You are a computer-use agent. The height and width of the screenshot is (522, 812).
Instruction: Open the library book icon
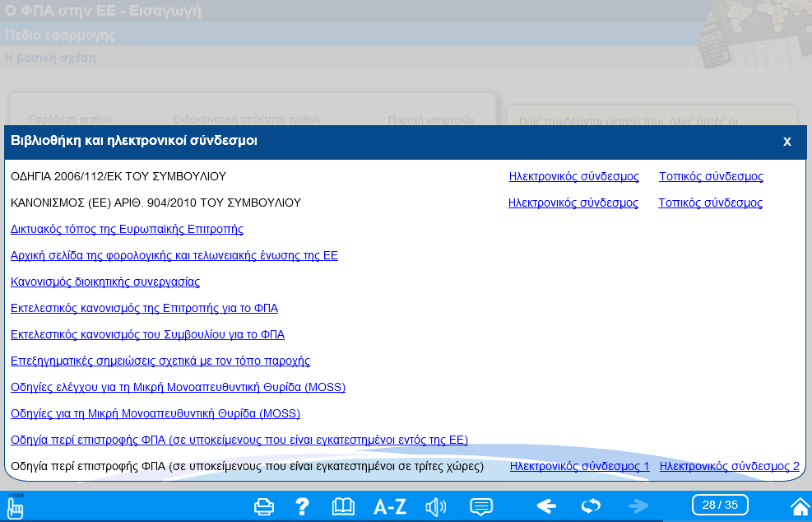click(x=343, y=506)
